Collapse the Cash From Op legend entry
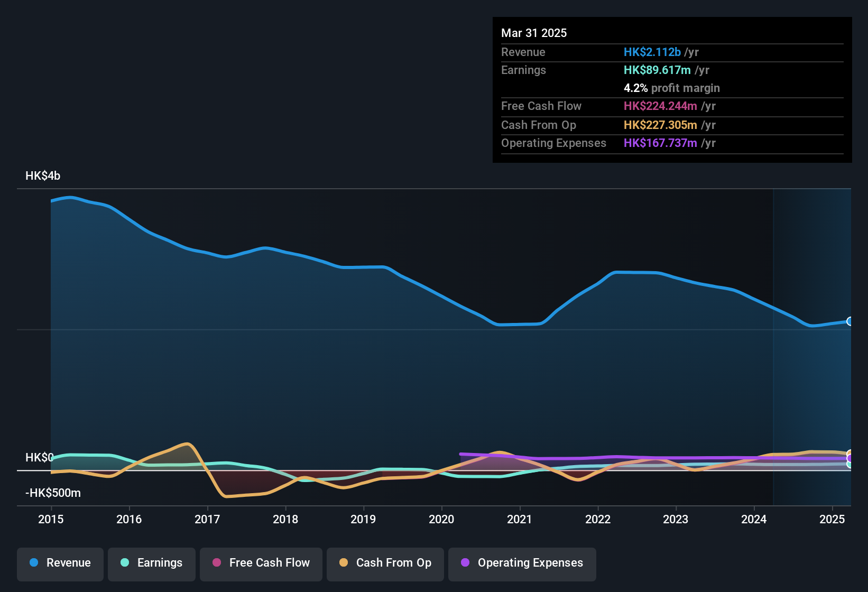The width and height of the screenshot is (868, 592). 385,564
